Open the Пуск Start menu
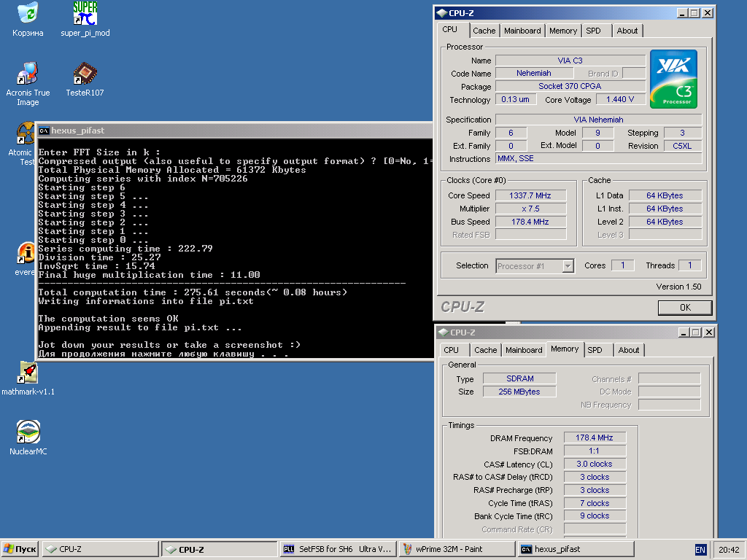 click(20, 549)
